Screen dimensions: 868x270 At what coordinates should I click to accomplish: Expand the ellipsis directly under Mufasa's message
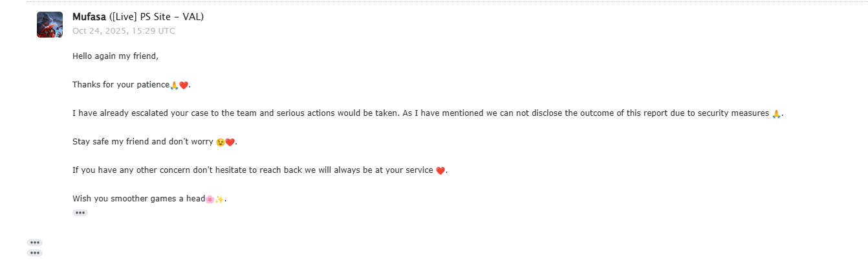[x=80, y=212]
